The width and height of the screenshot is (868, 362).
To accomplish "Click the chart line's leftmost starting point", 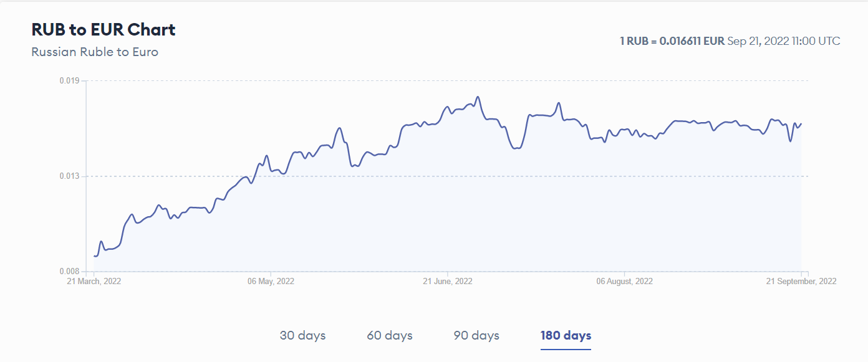I will (95, 256).
